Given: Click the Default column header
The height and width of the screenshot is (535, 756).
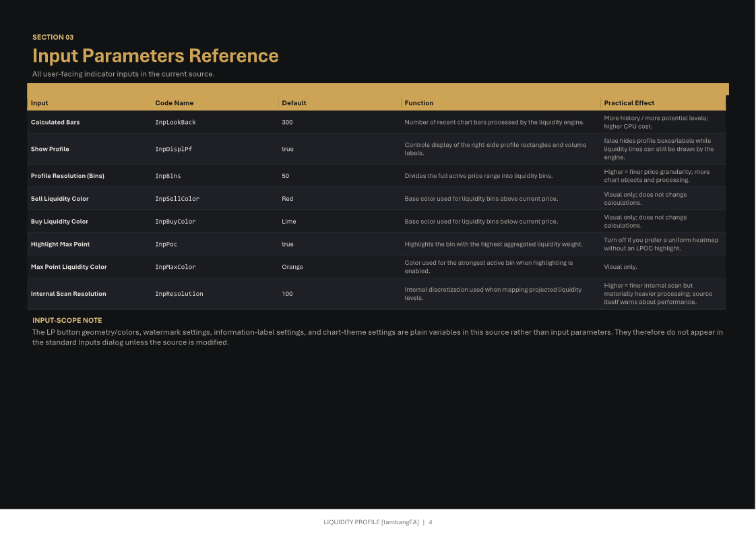Looking at the screenshot, I should [x=294, y=103].
